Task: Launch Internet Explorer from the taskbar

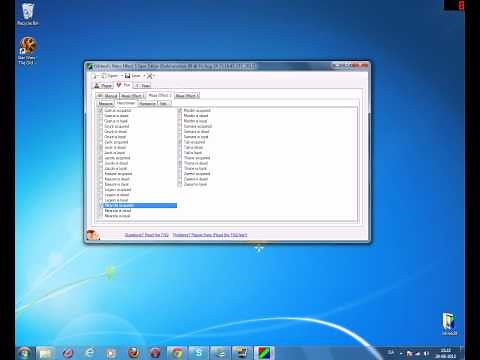Action: (x=90, y=353)
